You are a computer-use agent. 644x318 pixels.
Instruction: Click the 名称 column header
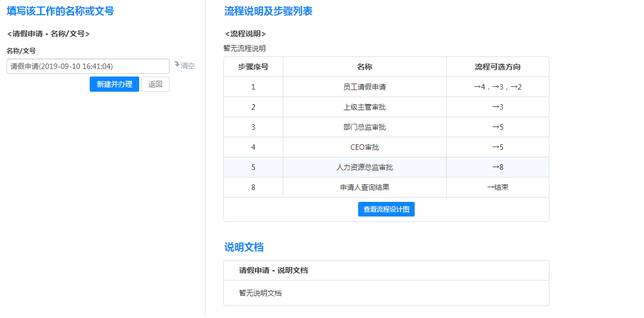[364, 67]
